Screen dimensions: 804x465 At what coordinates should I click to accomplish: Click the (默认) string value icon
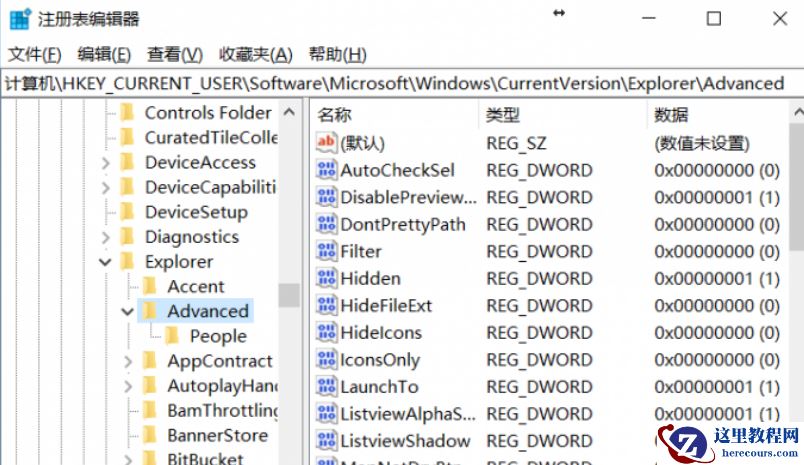pos(326,143)
